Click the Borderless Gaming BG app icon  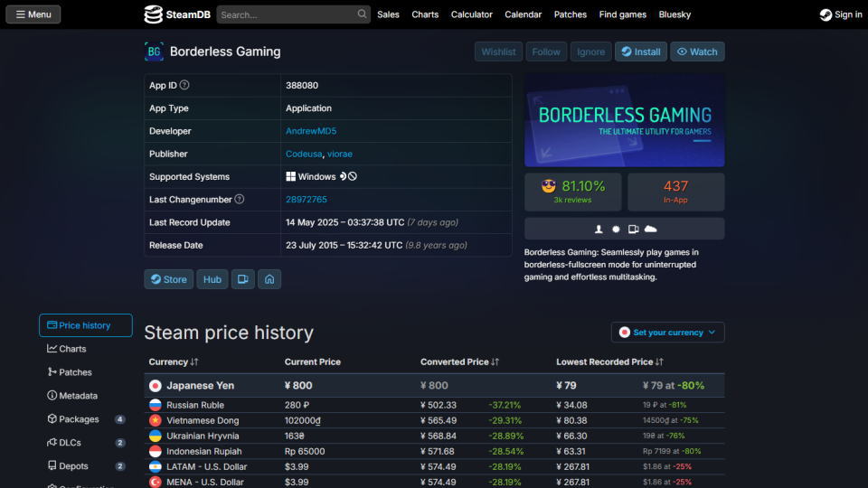click(154, 52)
